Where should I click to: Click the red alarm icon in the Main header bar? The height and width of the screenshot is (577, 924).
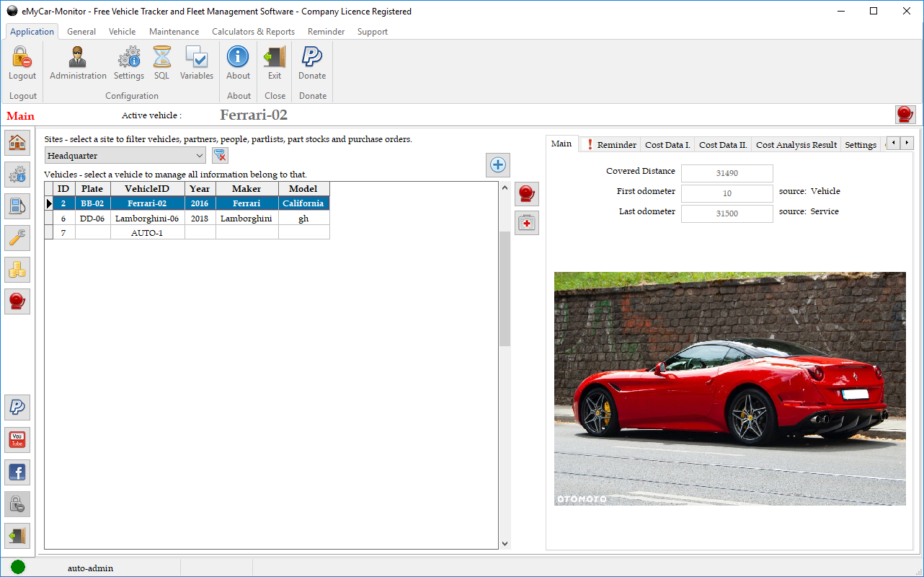pos(905,115)
